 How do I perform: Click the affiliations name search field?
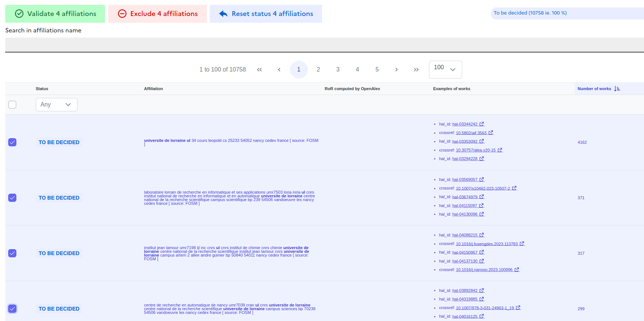pos(324,45)
